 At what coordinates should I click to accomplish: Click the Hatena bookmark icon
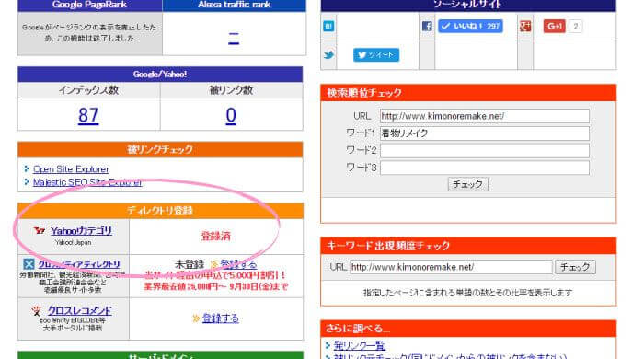pos(328,27)
